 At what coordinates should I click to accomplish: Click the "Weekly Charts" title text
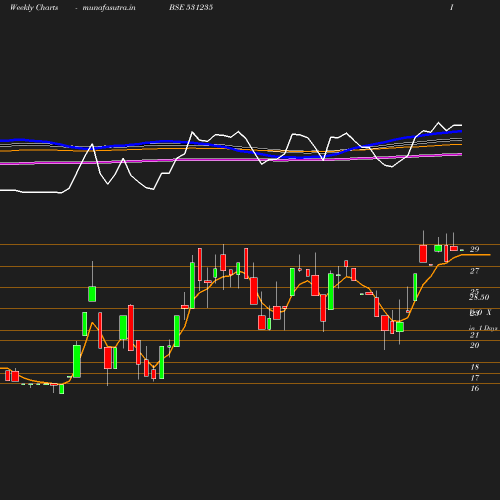point(34,7)
